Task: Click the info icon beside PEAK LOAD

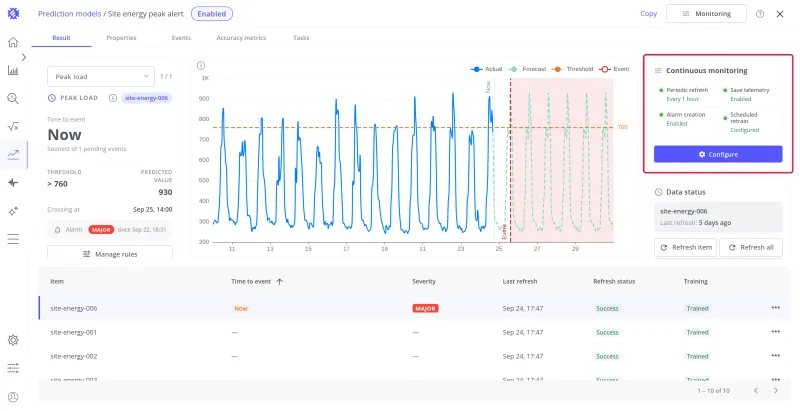Action: click(113, 98)
